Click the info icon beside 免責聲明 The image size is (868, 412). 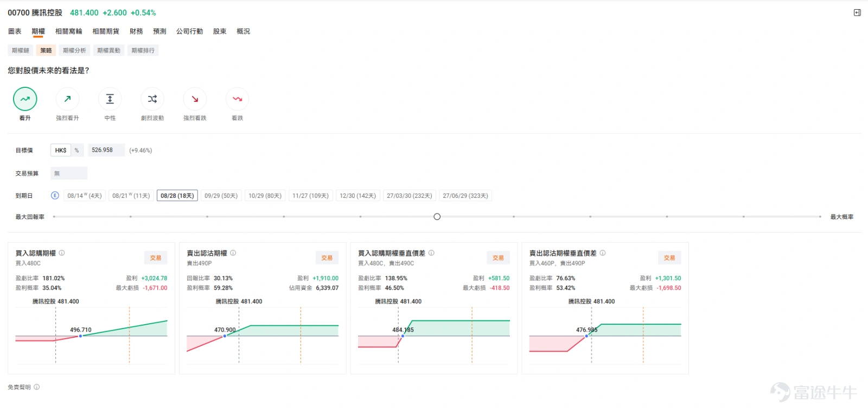click(37, 387)
